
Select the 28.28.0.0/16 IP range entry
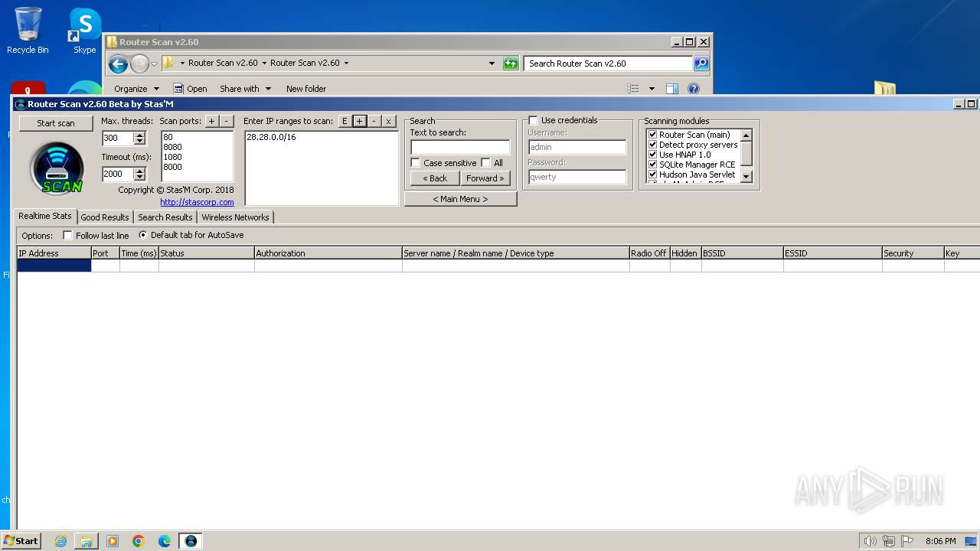tap(271, 137)
